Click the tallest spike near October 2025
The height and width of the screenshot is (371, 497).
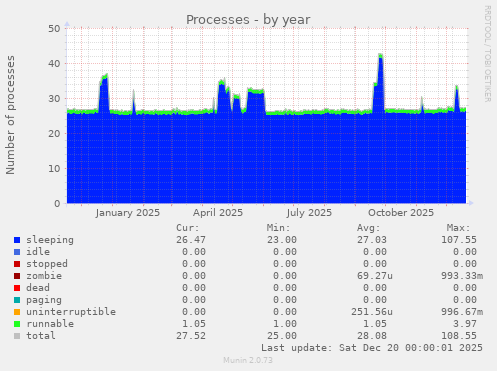(x=380, y=83)
